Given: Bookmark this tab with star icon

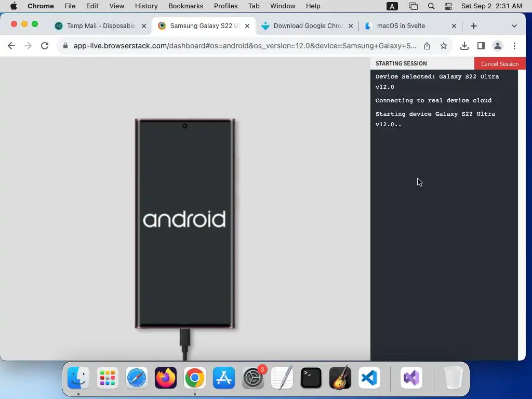Looking at the screenshot, I should click(444, 46).
